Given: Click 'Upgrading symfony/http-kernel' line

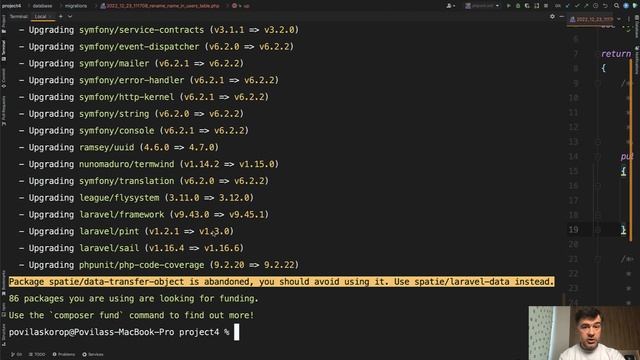Looking at the screenshot, I should [144, 97].
